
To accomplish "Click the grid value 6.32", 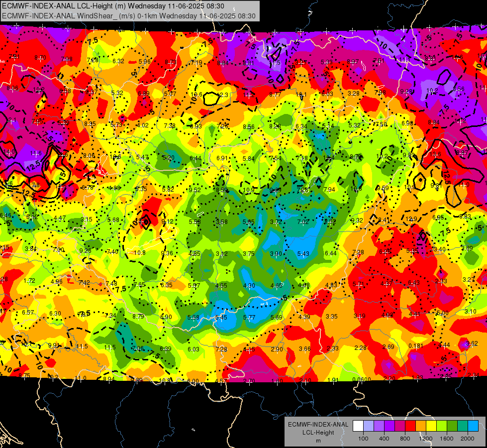I will (x=118, y=61).
